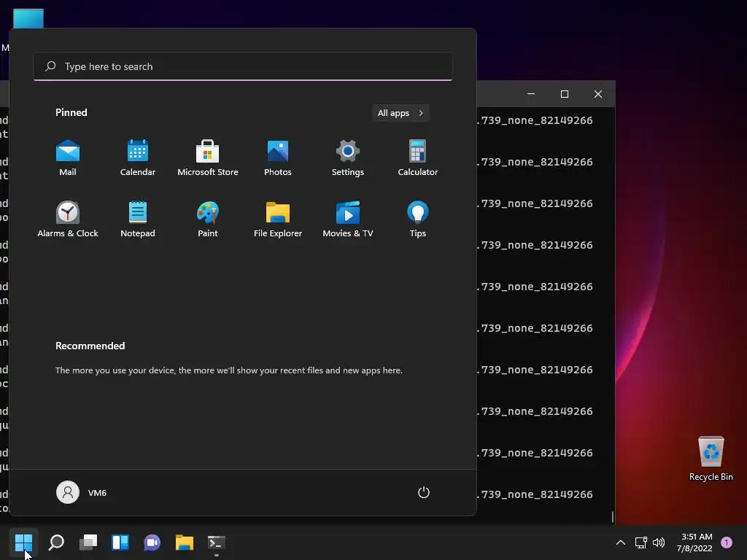Launch the Calendar app
The height and width of the screenshot is (560, 747).
138,158
